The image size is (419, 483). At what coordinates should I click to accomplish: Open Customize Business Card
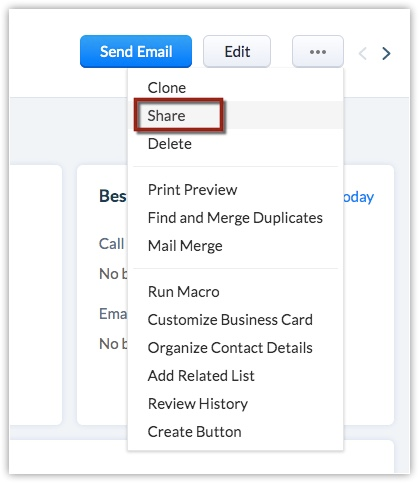click(x=230, y=320)
